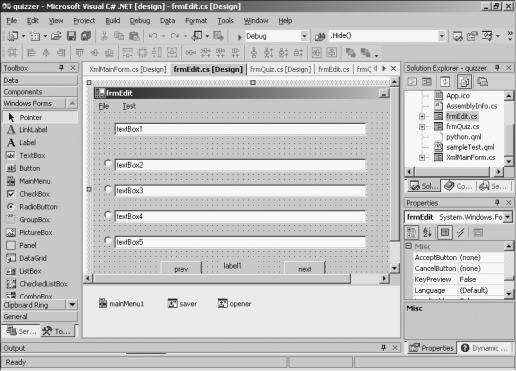This screenshot has width=516, height=371.
Task: Select the mainMenu1 component in tray
Action: tap(122, 304)
